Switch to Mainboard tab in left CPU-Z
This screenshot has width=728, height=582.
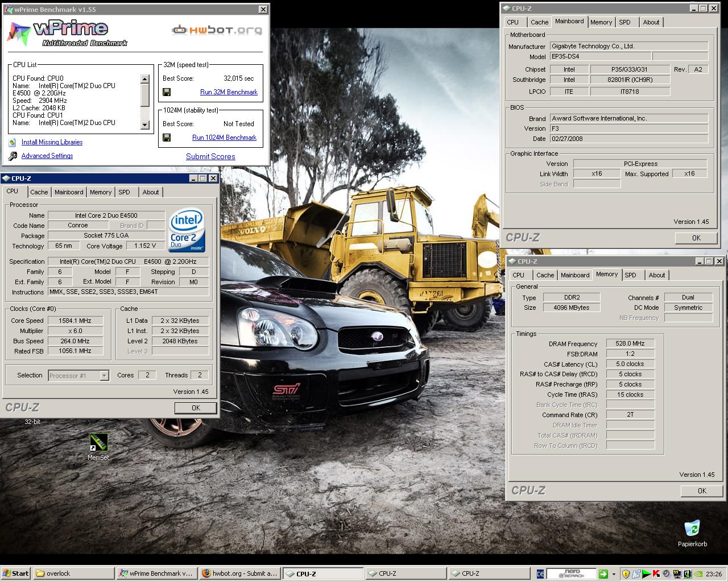pyautogui.click(x=69, y=192)
